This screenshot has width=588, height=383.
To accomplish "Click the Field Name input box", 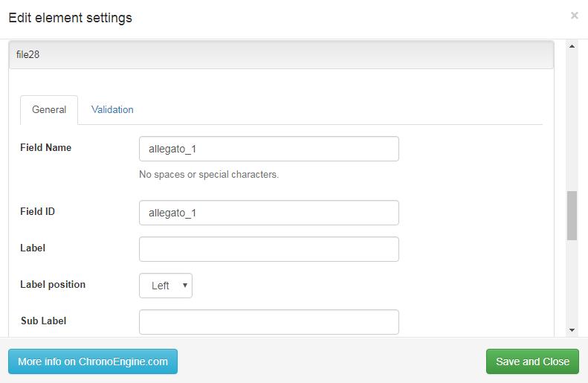I will [x=269, y=149].
